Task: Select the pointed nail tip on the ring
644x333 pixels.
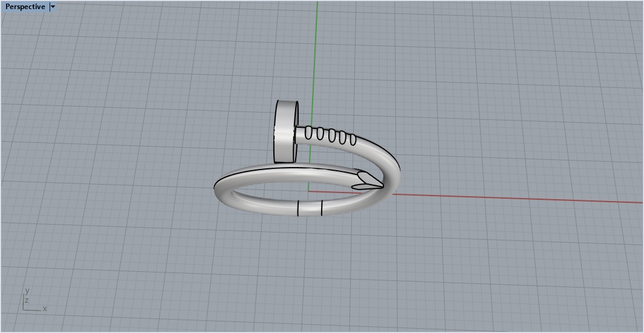Action: 368,181
